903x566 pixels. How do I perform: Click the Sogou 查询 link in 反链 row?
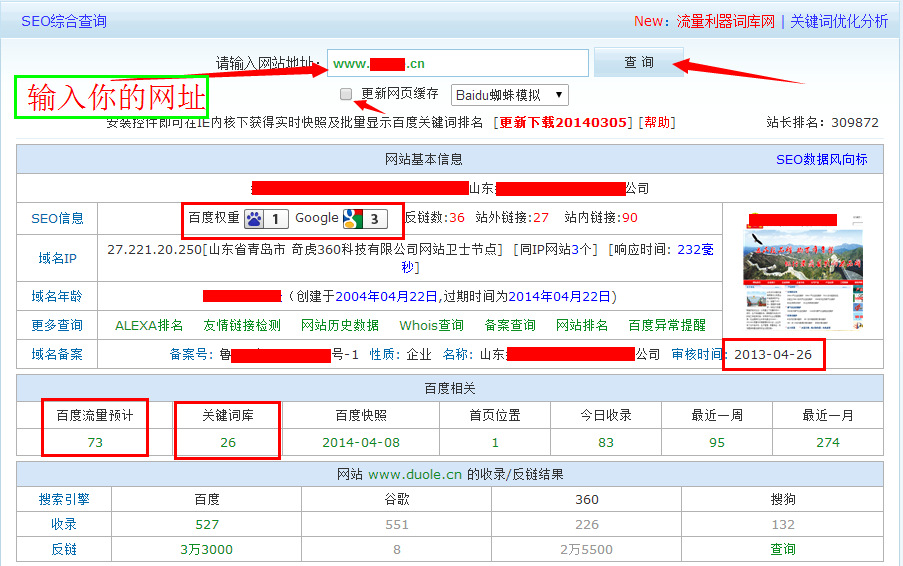pos(783,549)
